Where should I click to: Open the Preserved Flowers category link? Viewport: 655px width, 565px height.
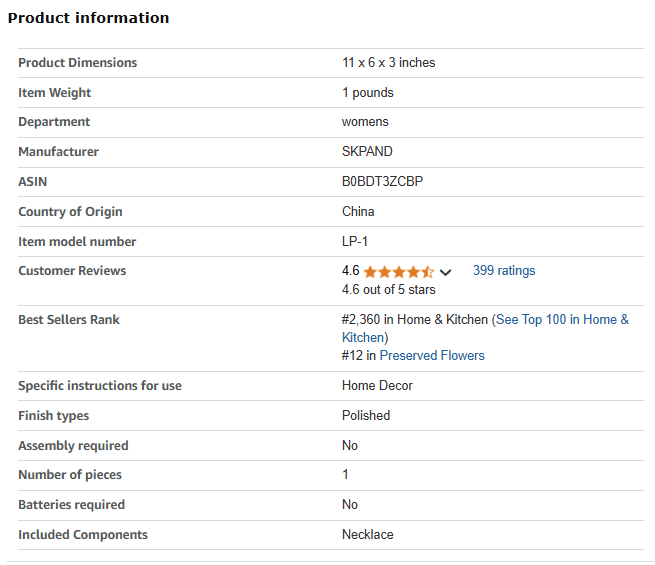[432, 355]
